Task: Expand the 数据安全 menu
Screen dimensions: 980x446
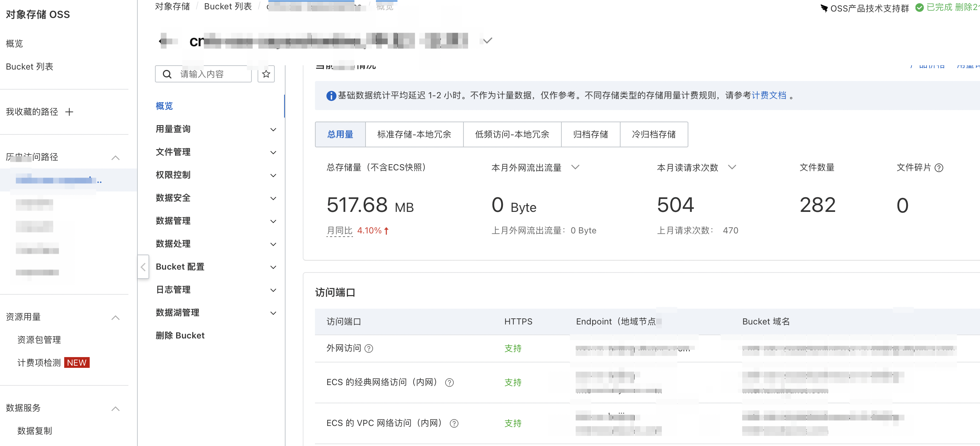Action: click(273, 198)
